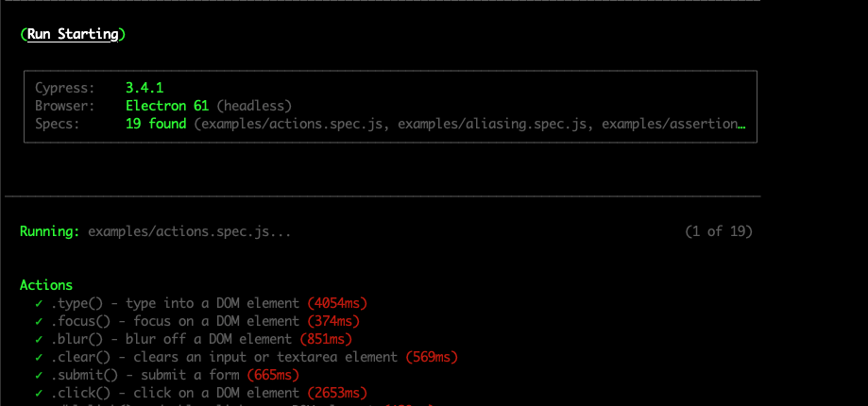Click the checkmark beside the .focus() test
868x406 pixels.
[39, 321]
